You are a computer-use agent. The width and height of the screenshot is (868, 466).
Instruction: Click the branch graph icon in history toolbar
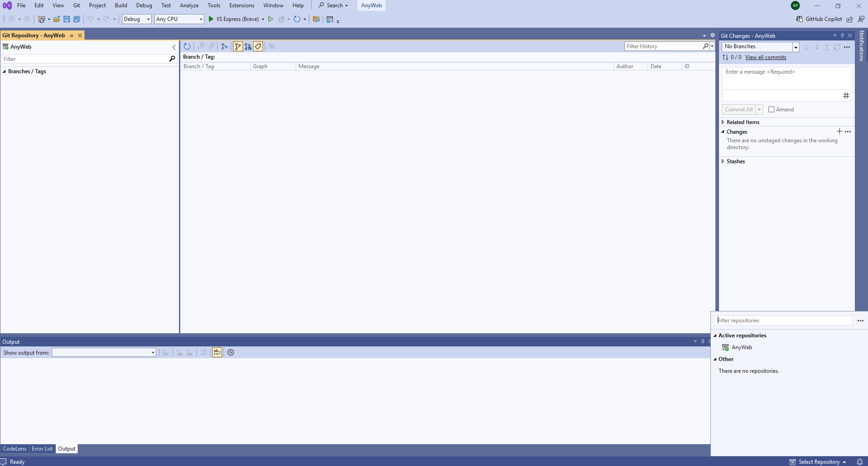coord(224,46)
